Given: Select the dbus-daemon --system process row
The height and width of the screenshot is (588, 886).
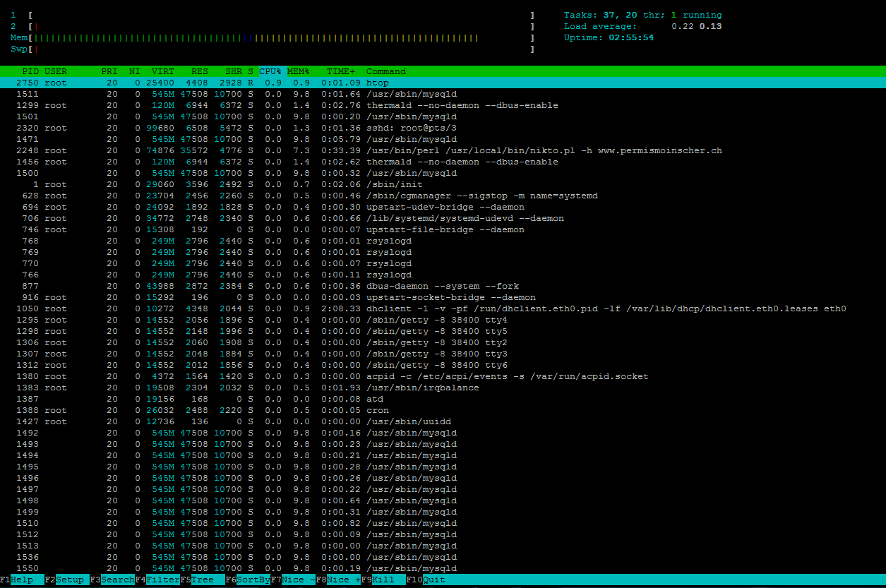Looking at the screenshot, I should (x=443, y=286).
